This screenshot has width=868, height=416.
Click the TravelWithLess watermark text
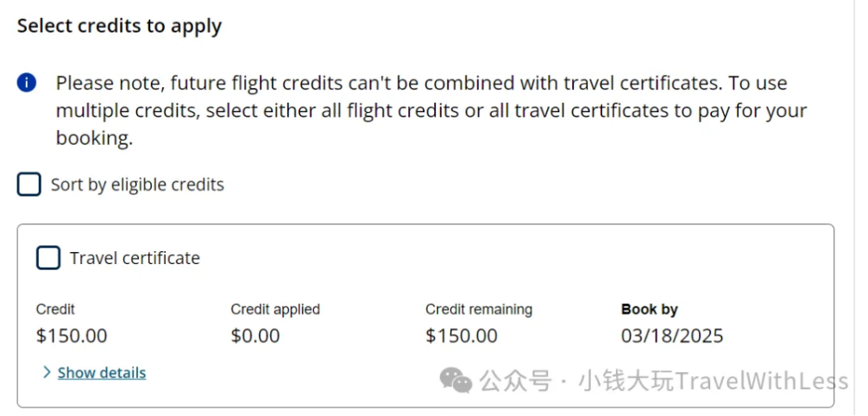tap(762, 381)
